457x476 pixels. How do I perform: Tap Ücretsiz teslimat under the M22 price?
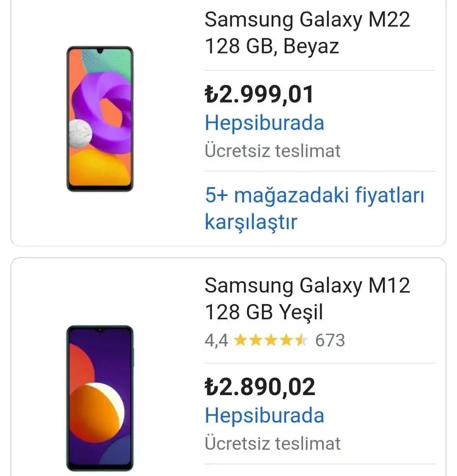pyautogui.click(x=273, y=151)
